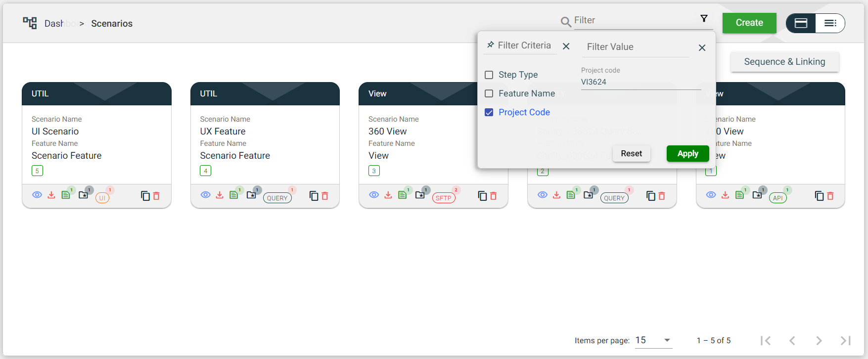
Task: Click the dashboard hierarchy icon
Action: (30, 23)
